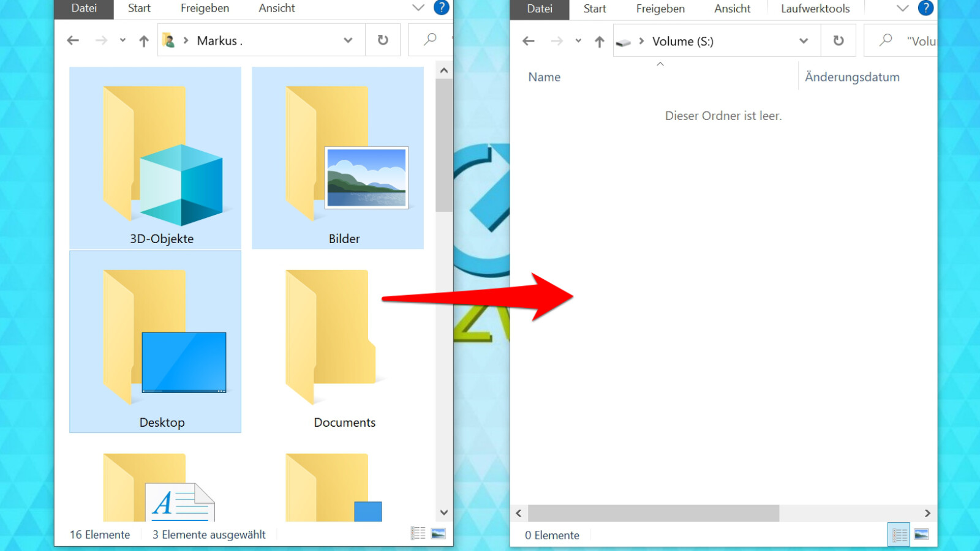This screenshot has height=551, width=980.
Task: Click the Änderungsdatum column header
Action: tap(852, 77)
